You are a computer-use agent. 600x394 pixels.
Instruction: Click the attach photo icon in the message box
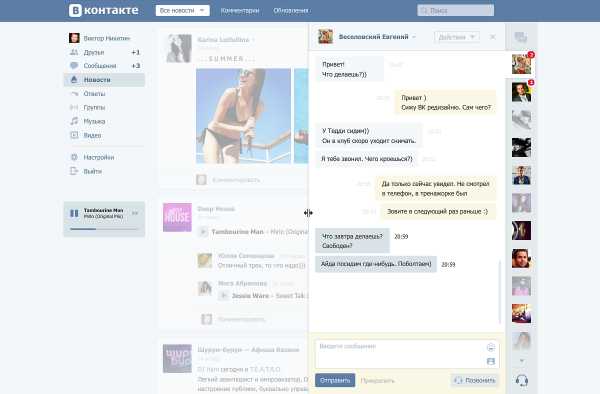pyautogui.click(x=491, y=361)
